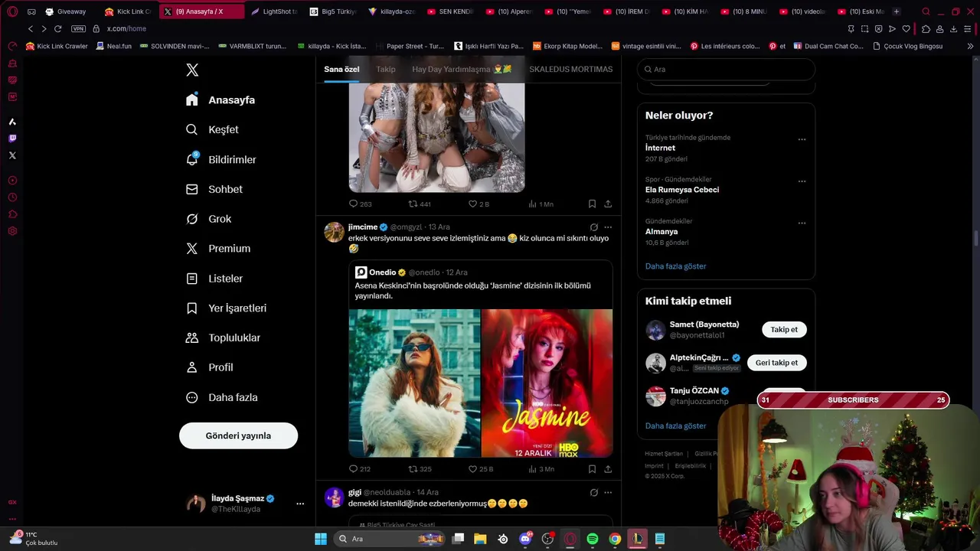Open options for Almanya trend

(802, 223)
